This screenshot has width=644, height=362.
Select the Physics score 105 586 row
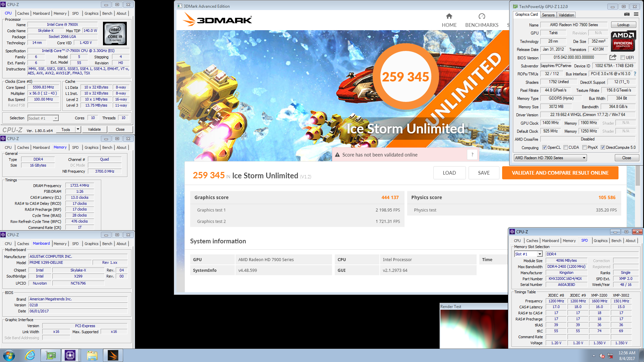(x=514, y=197)
